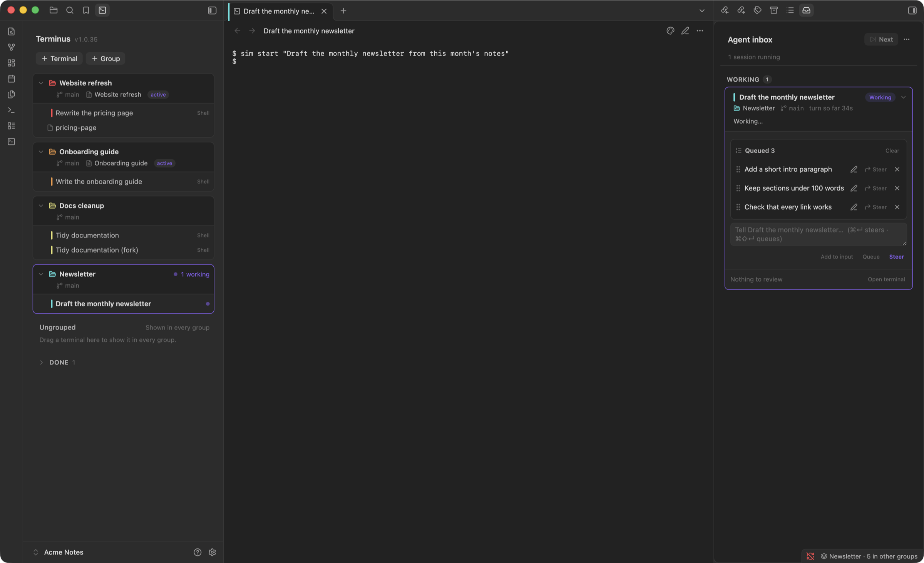Steer the 'Keep sections under 100 words' item

[876, 188]
